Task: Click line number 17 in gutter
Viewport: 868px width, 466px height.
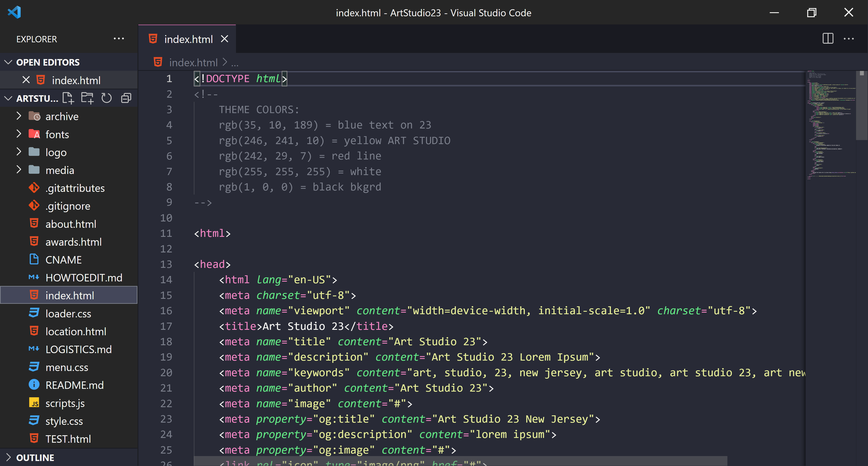Action: pyautogui.click(x=166, y=326)
